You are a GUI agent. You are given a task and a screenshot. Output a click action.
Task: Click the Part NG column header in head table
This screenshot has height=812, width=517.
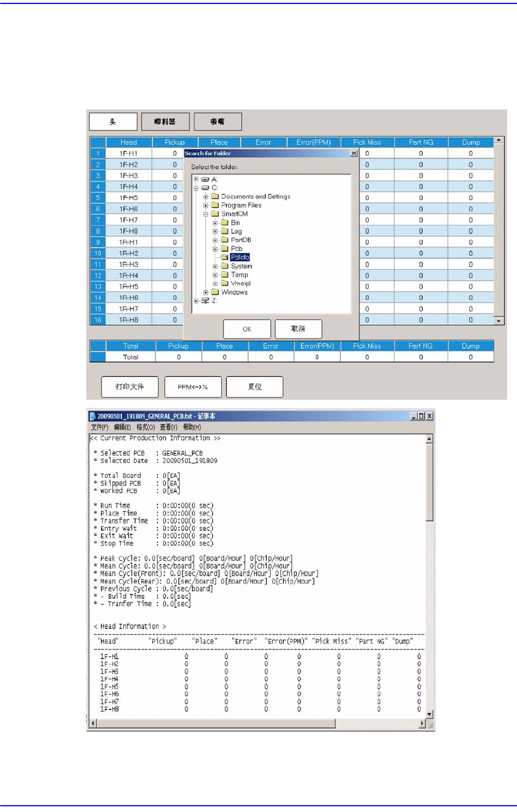pos(421,143)
